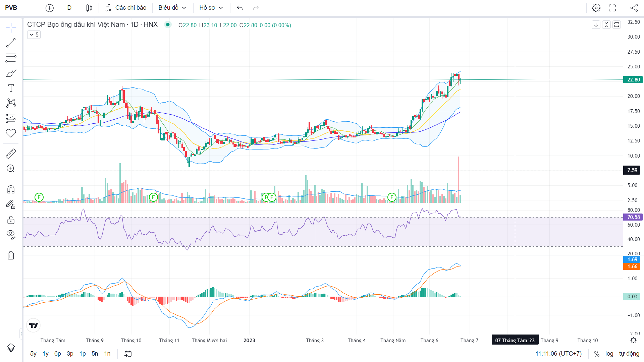Toggle magnet mode on

coord(11,190)
